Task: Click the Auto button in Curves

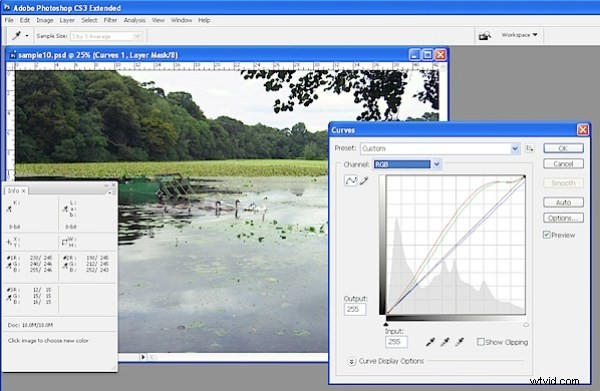Action: (563, 202)
